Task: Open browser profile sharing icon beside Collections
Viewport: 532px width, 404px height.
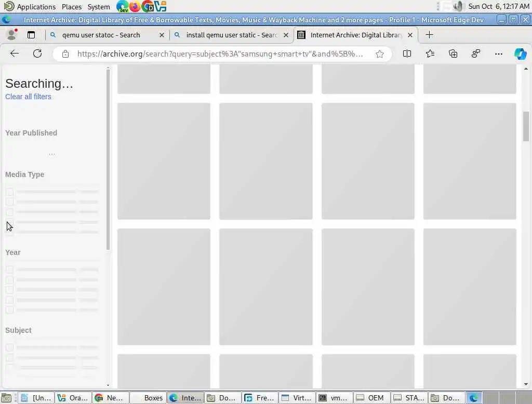Action: pyautogui.click(x=476, y=53)
